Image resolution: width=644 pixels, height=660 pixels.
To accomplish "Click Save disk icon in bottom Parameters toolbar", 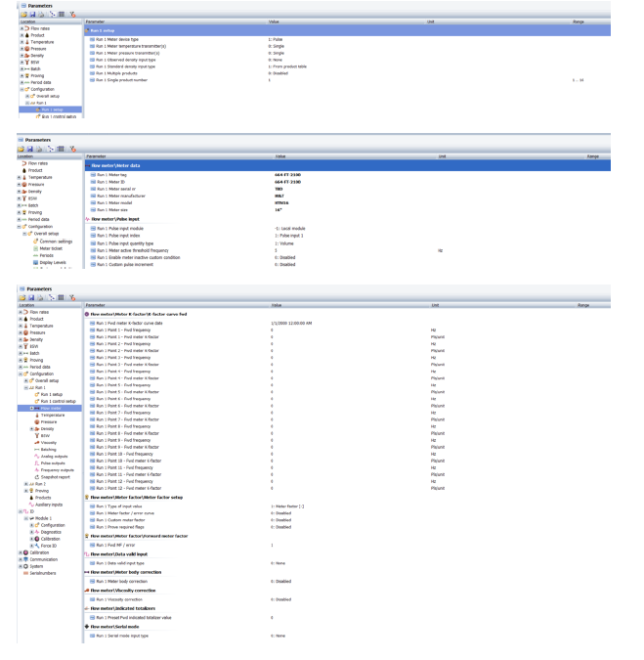I will (31, 297).
